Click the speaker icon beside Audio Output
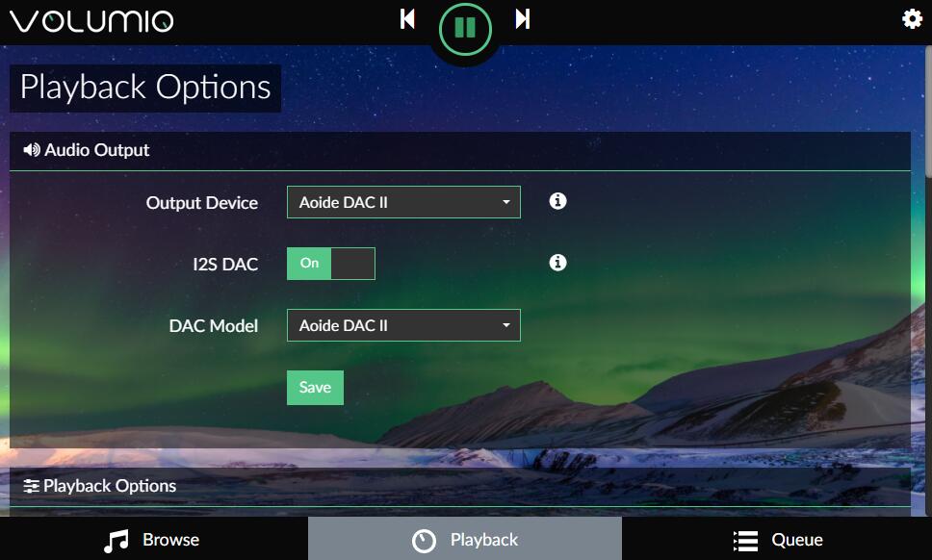This screenshot has width=932, height=560. 32,150
